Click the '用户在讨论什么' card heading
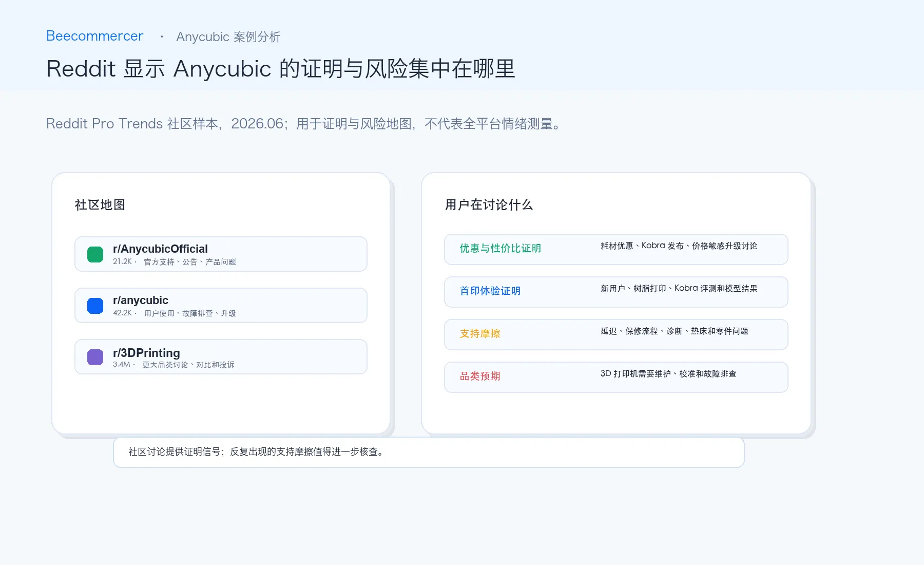Screen dimensions: 924x565 (489, 205)
